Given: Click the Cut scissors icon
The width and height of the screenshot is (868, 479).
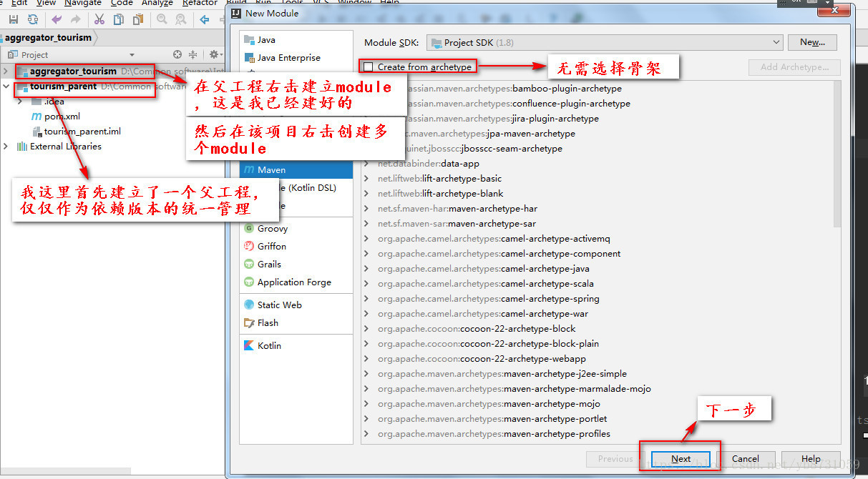Looking at the screenshot, I should (99, 19).
